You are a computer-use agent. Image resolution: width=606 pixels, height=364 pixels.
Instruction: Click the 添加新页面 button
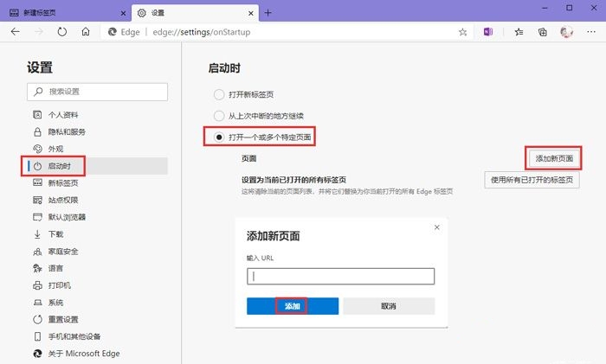pyautogui.click(x=554, y=158)
